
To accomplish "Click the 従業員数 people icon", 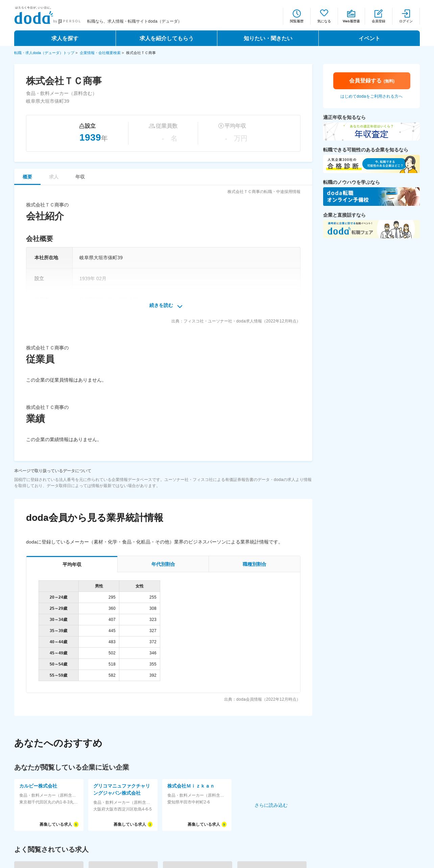I will tap(152, 126).
